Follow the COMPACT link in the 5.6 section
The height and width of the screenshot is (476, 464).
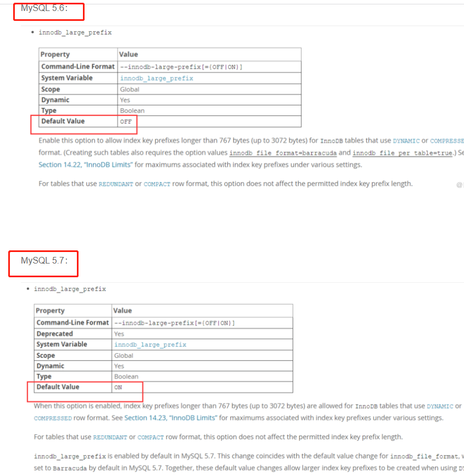click(156, 184)
